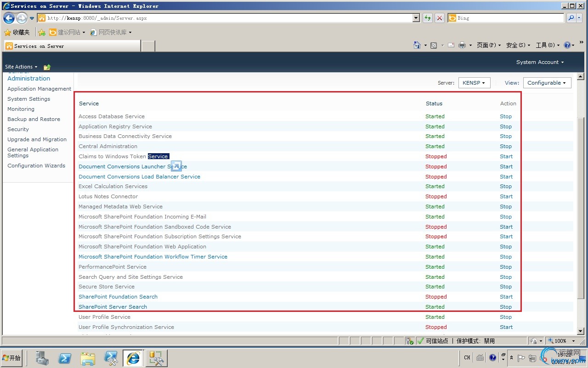Stop the PerformancePoint Service
Viewport: 588px width, 368px height.
pyautogui.click(x=506, y=267)
